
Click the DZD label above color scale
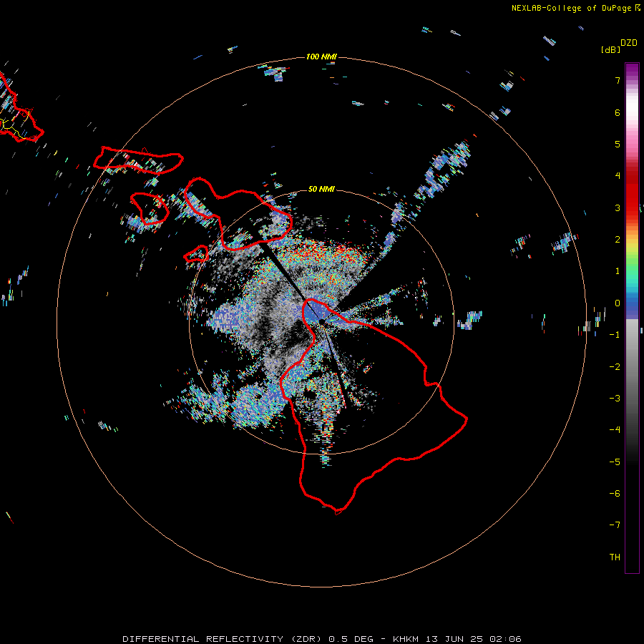tap(629, 42)
